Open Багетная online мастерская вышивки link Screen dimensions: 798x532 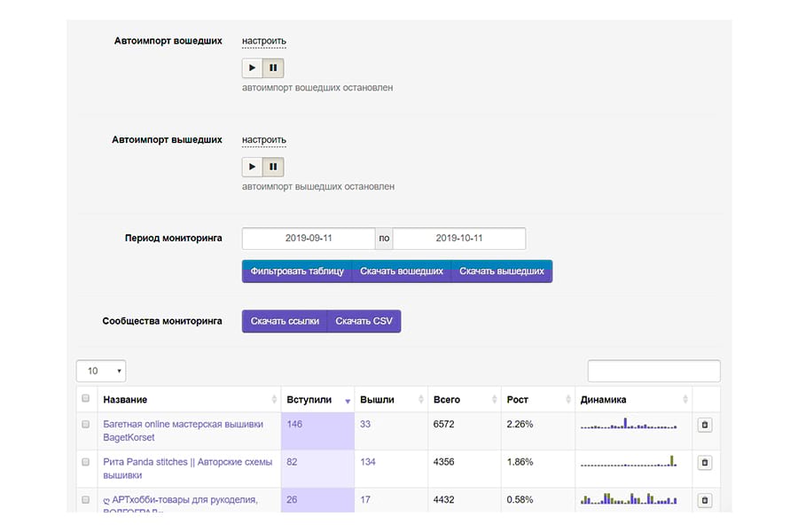click(x=184, y=431)
